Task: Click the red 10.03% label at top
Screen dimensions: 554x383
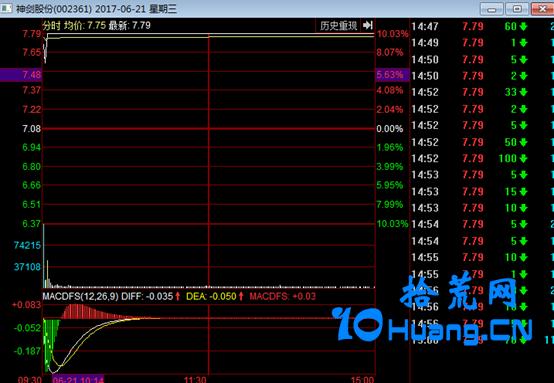Action: pyautogui.click(x=393, y=34)
